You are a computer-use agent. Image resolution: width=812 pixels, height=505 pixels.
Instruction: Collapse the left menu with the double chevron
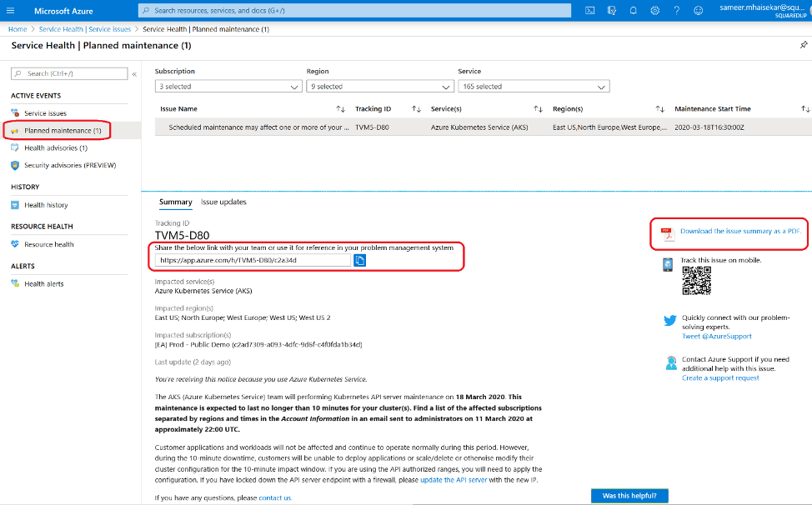pos(134,74)
